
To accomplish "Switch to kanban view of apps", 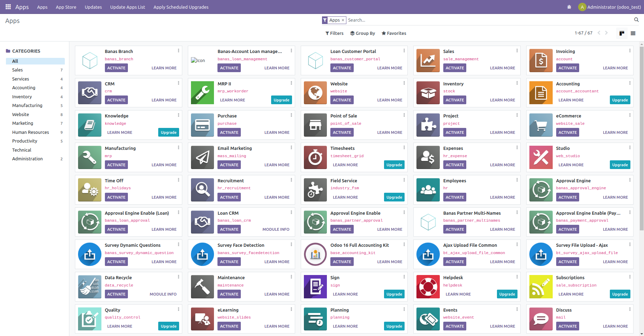I will tap(622, 33).
